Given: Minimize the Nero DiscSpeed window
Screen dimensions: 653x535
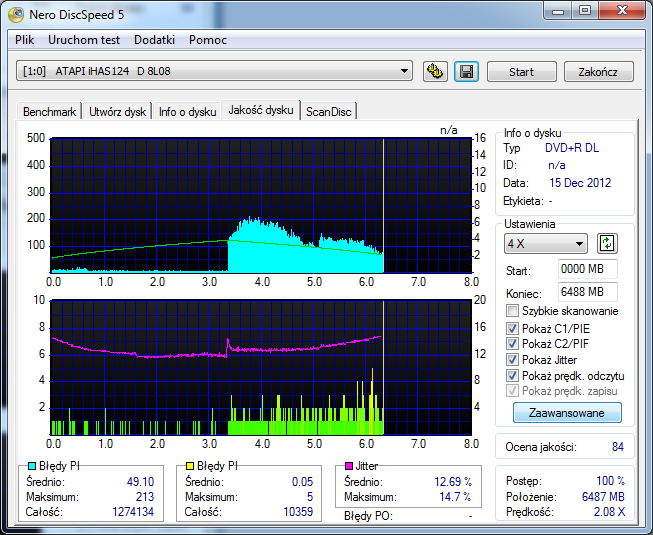Looking at the screenshot, I should tap(558, 11).
